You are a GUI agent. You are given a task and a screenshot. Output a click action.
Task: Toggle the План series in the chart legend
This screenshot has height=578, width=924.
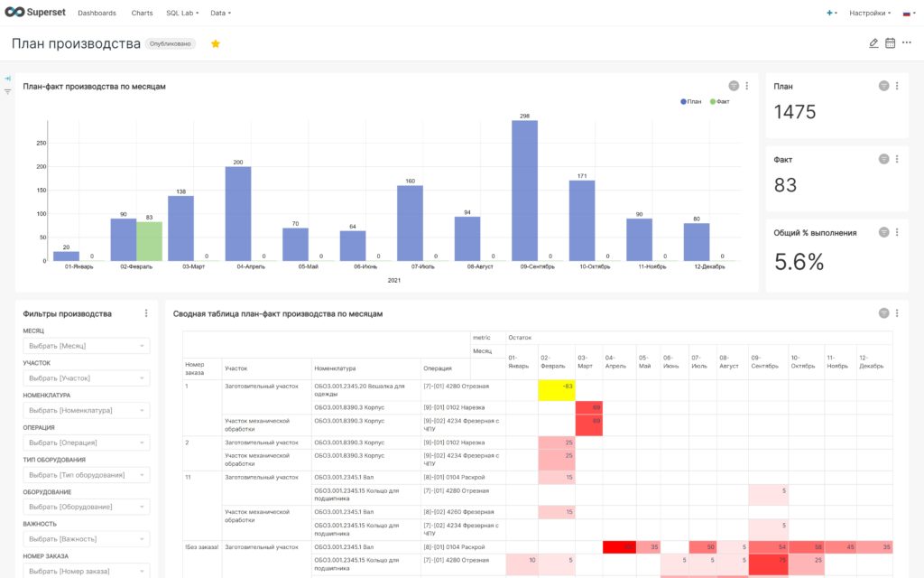pyautogui.click(x=690, y=101)
